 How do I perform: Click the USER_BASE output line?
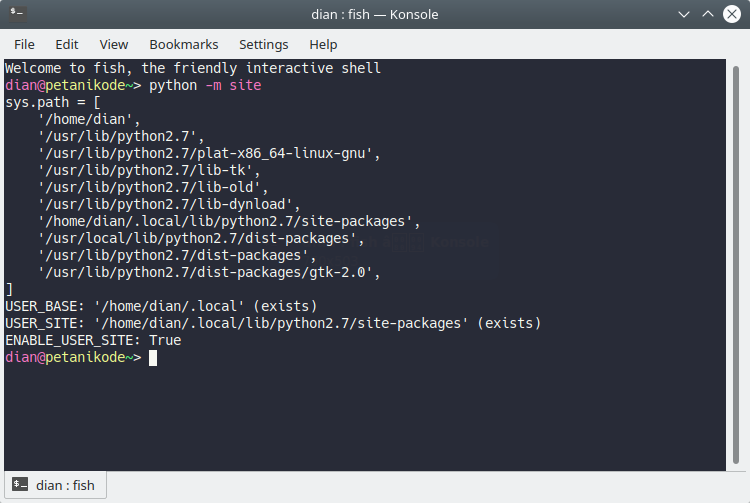coord(161,306)
